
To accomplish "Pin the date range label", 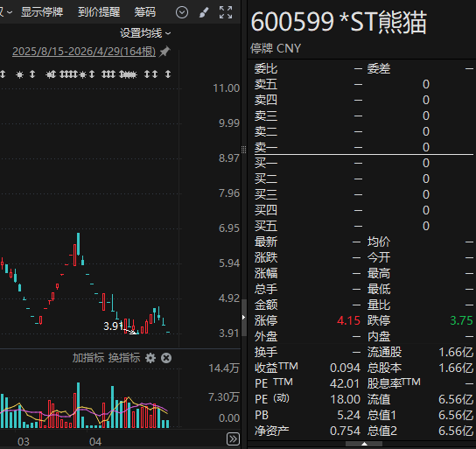I will point(164,52).
